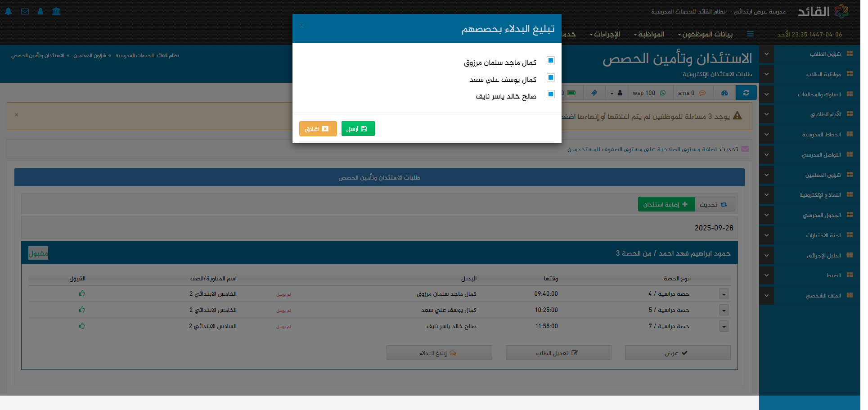Click the orange اغلاق close button
The width and height of the screenshot is (868, 410).
click(x=318, y=129)
